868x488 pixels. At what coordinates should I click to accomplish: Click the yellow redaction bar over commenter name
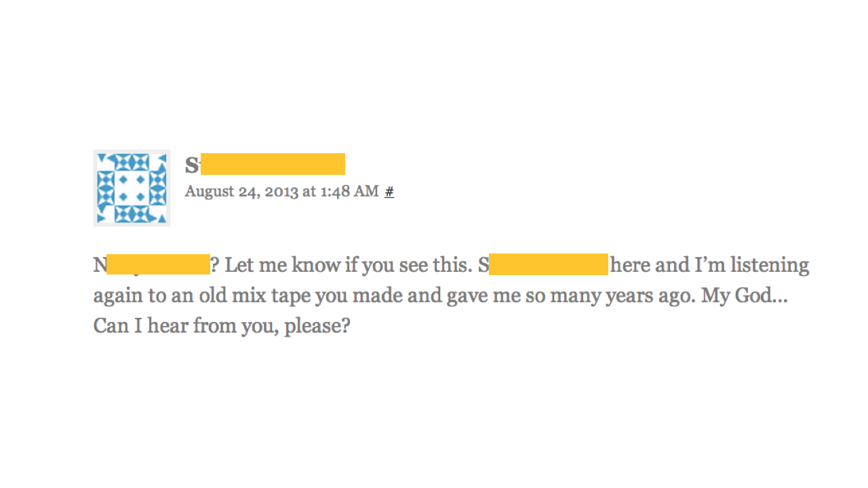pos(273,164)
